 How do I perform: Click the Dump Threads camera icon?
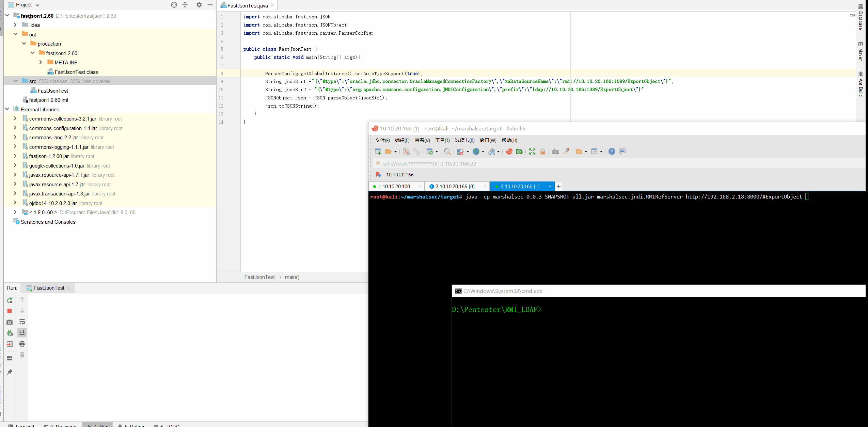[10, 322]
